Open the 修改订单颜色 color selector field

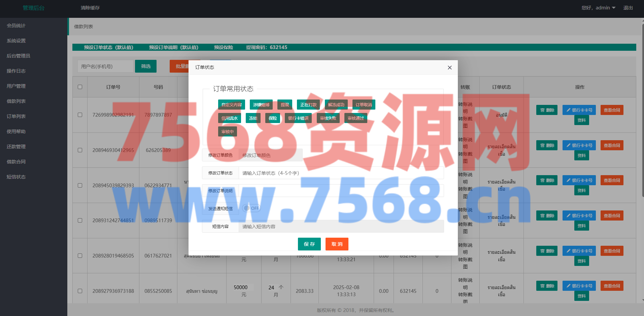(x=270, y=155)
